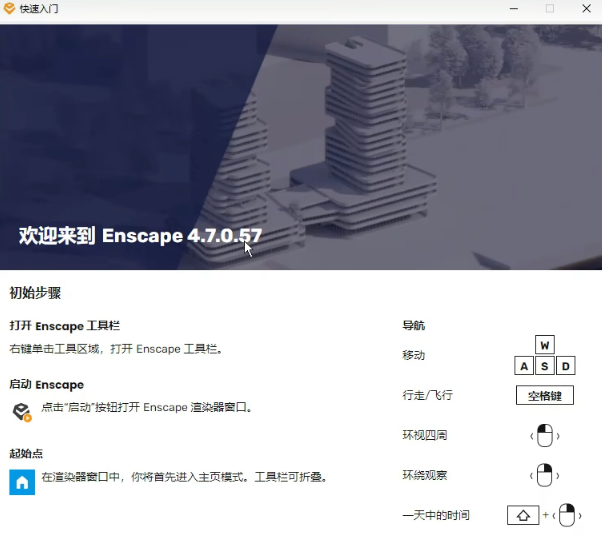
Task: Click the 空格键 key button
Action: tap(544, 395)
